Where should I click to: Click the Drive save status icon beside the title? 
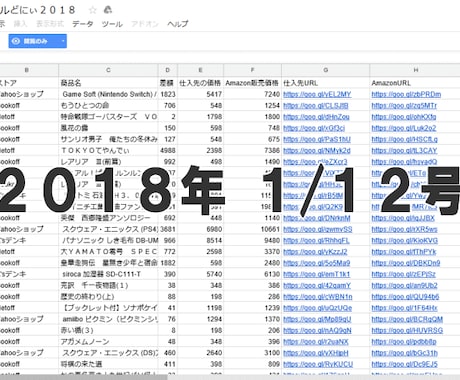[x=107, y=10]
